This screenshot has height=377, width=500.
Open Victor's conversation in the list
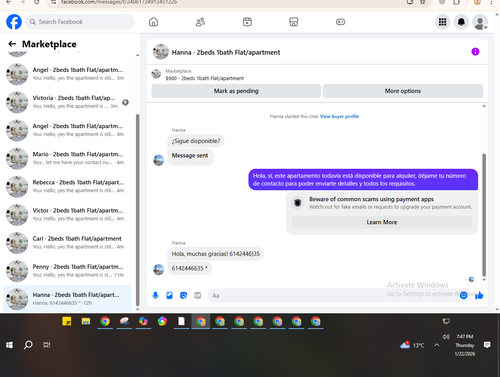[x=67, y=214]
